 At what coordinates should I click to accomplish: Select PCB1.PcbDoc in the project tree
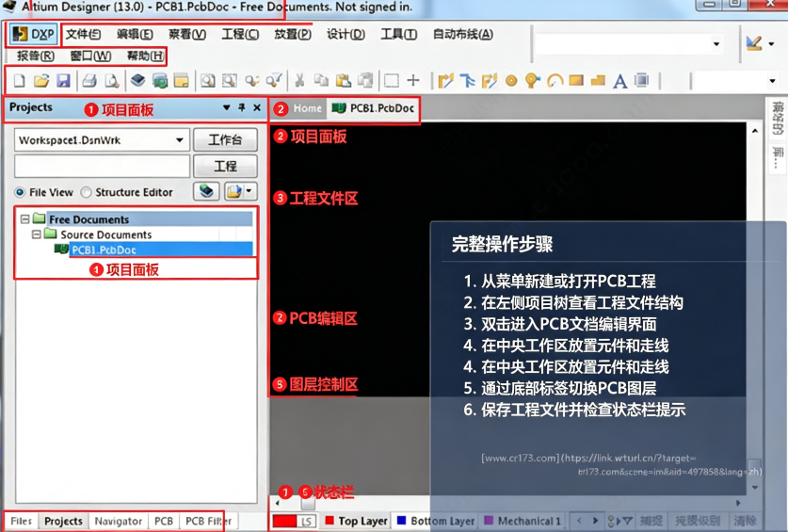(104, 250)
